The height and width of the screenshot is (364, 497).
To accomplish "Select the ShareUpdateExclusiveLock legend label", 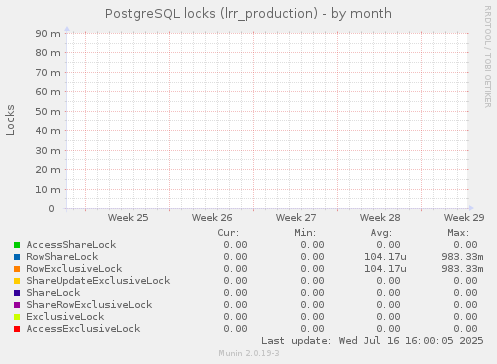I will point(98,281).
